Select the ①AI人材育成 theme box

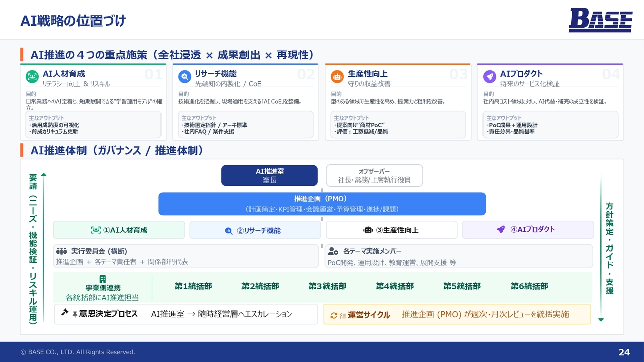(x=119, y=230)
